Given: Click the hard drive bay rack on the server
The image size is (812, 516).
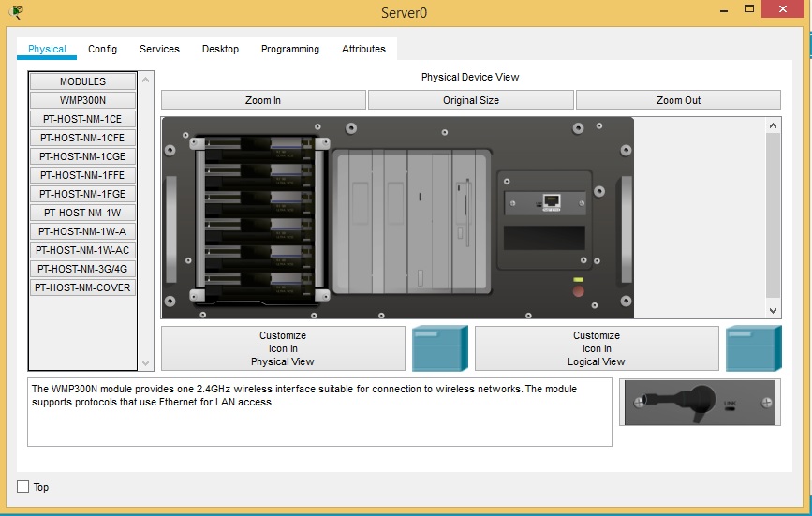Looking at the screenshot, I should [258, 220].
